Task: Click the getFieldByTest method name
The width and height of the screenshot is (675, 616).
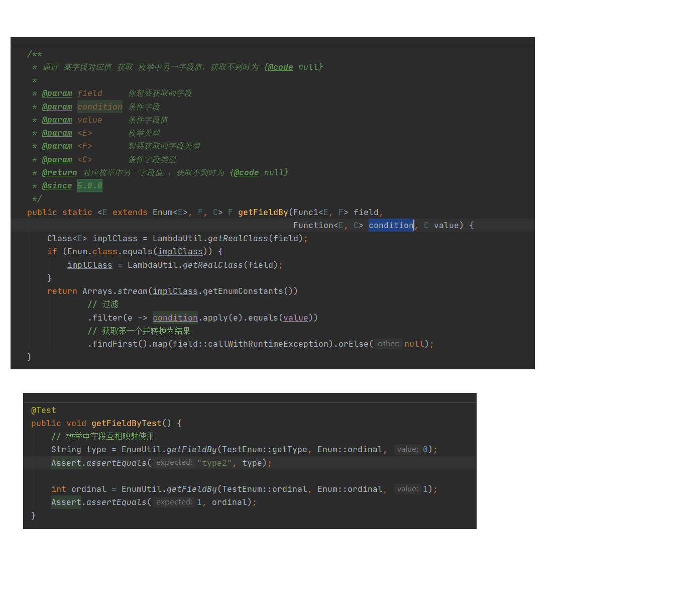Action: coord(126,423)
